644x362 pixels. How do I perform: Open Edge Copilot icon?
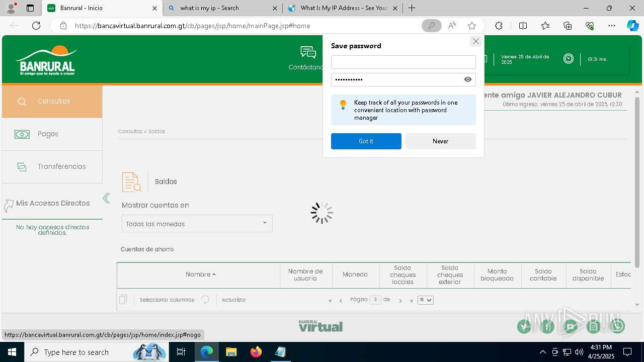point(632,26)
